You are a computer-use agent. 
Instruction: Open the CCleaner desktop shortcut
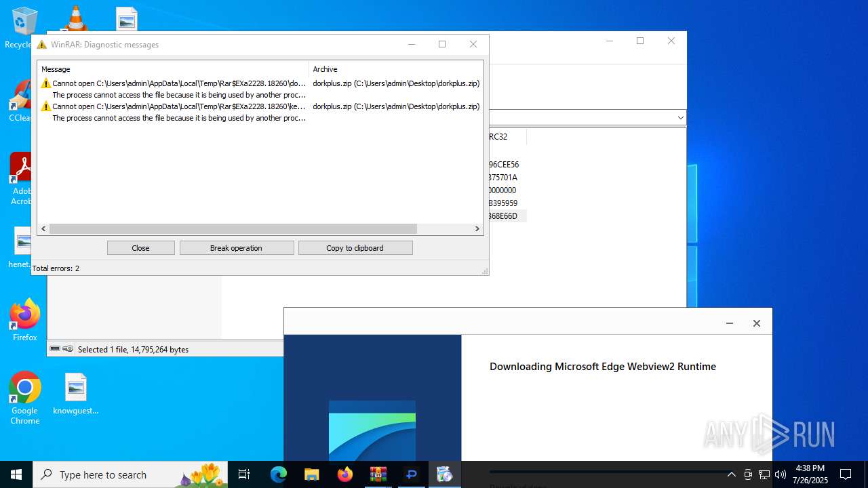tap(20, 100)
